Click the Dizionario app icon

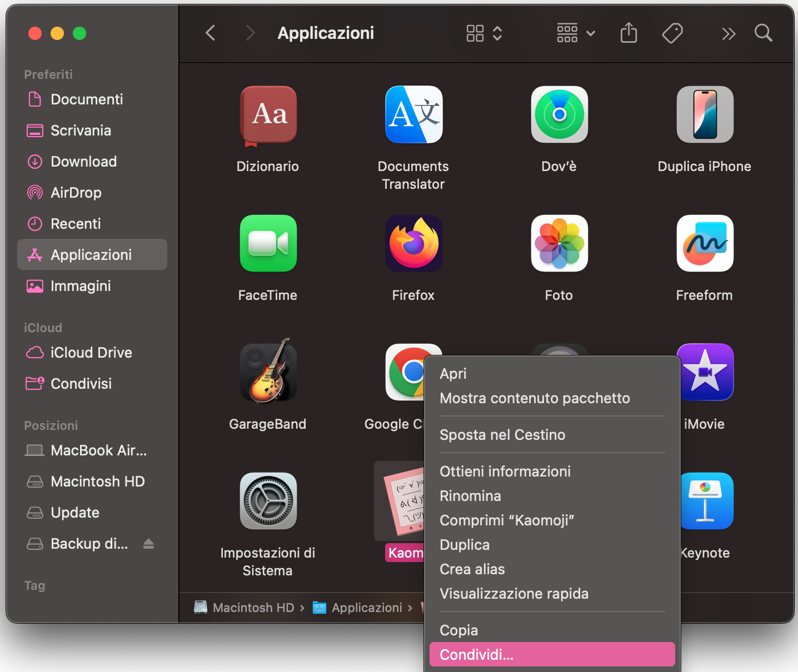click(268, 114)
